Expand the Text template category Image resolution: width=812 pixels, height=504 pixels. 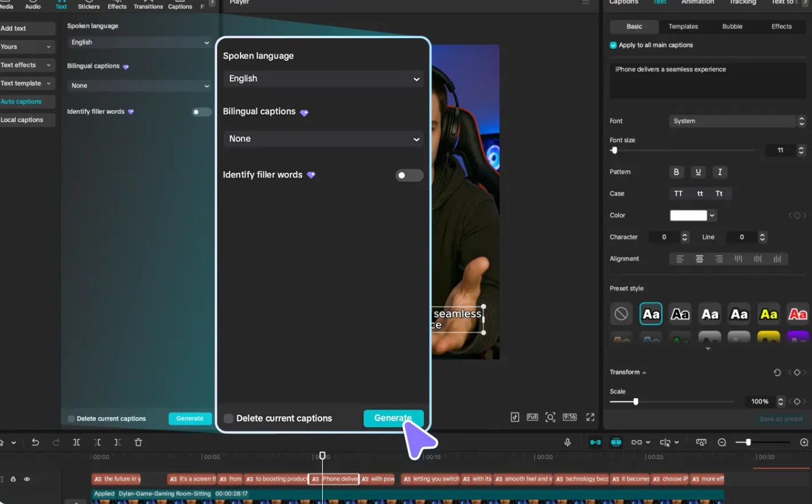[x=26, y=84]
